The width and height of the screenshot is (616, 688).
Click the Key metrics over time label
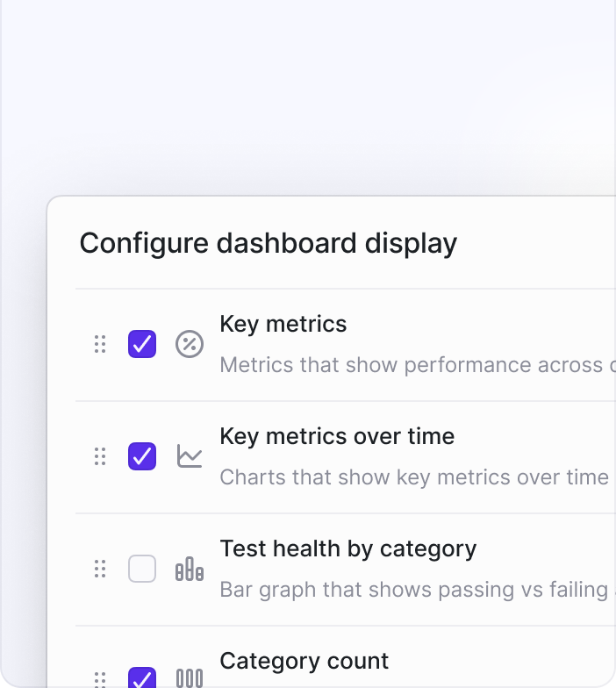pos(337,437)
